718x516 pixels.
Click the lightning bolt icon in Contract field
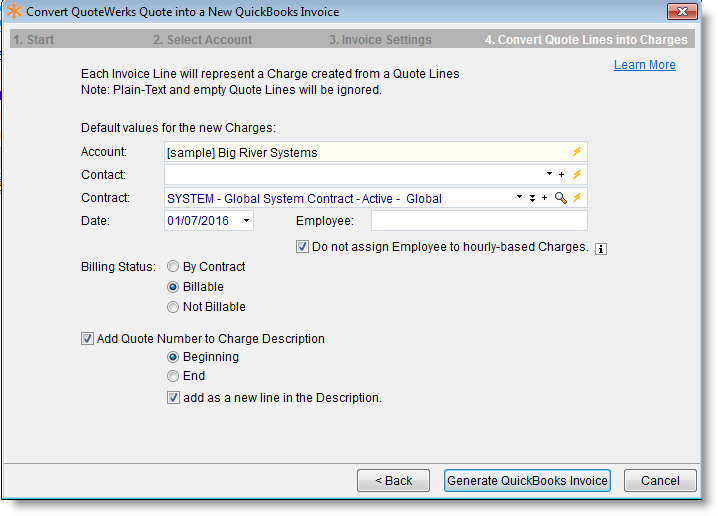point(576,198)
